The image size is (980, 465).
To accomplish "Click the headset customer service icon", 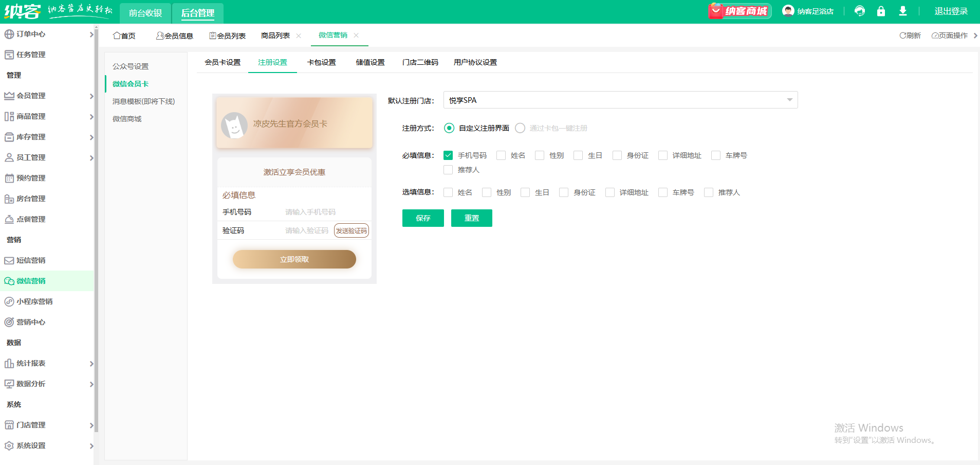I will click(x=859, y=11).
